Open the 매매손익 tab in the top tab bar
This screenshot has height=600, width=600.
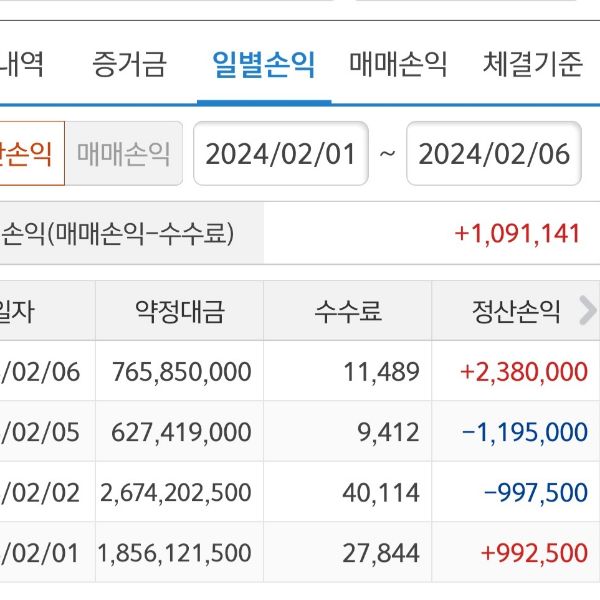[x=398, y=66]
